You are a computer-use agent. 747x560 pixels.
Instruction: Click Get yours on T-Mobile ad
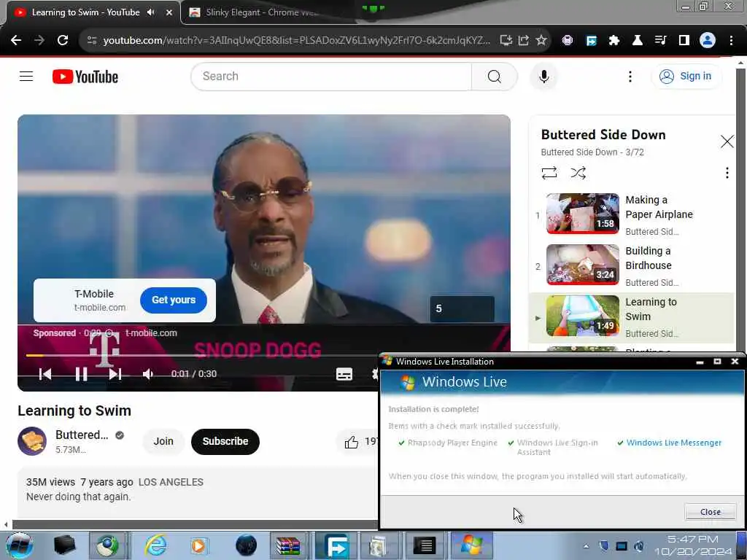pos(174,300)
